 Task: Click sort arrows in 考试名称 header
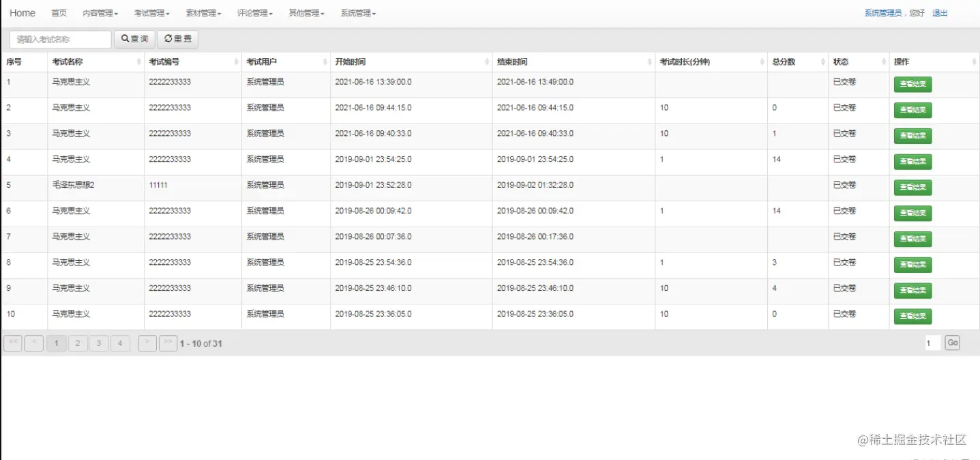[138, 62]
